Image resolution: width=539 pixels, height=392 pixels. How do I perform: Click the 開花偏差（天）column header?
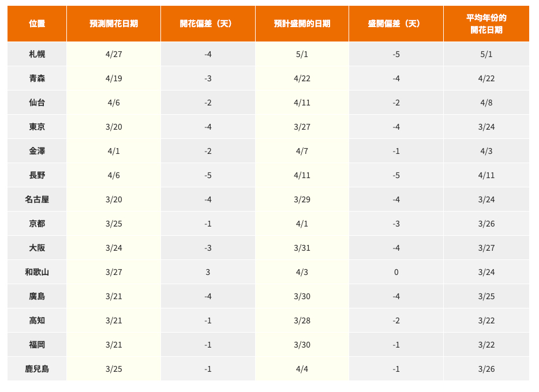pos(208,24)
